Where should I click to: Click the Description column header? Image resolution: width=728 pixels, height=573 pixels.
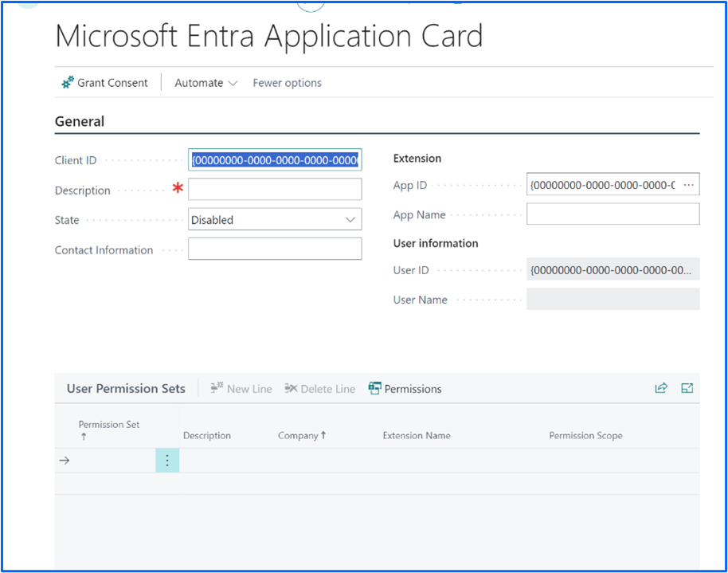[207, 435]
